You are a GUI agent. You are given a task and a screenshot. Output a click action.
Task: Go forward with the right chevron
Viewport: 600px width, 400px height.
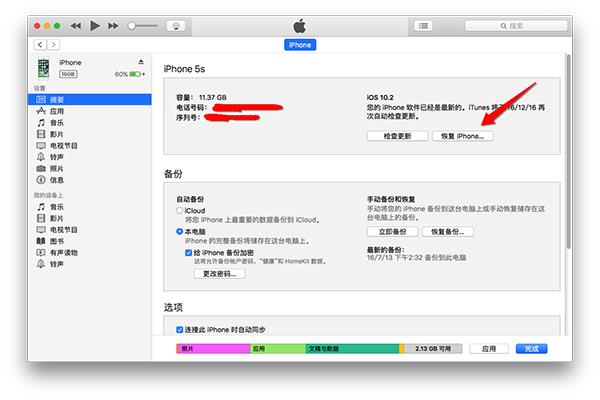coord(54,45)
